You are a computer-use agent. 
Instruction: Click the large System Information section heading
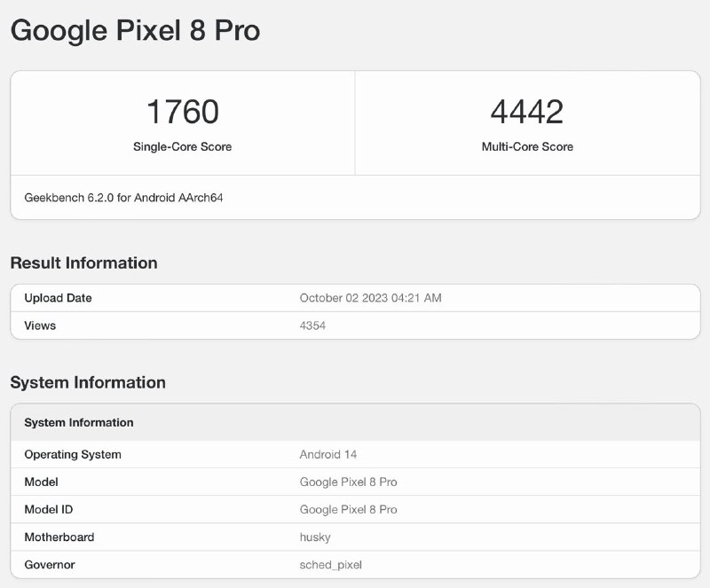click(88, 382)
